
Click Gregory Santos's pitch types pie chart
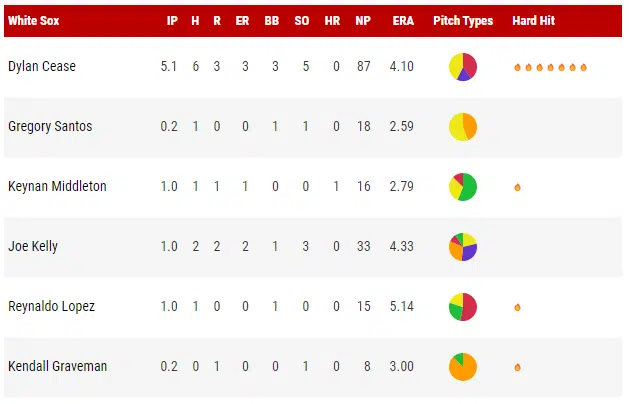pyautogui.click(x=463, y=127)
